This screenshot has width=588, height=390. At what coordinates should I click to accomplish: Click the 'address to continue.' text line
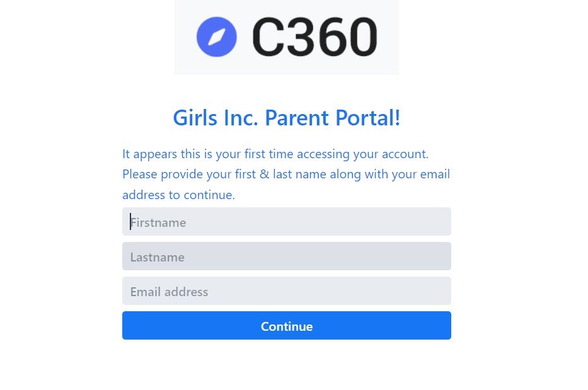(178, 195)
